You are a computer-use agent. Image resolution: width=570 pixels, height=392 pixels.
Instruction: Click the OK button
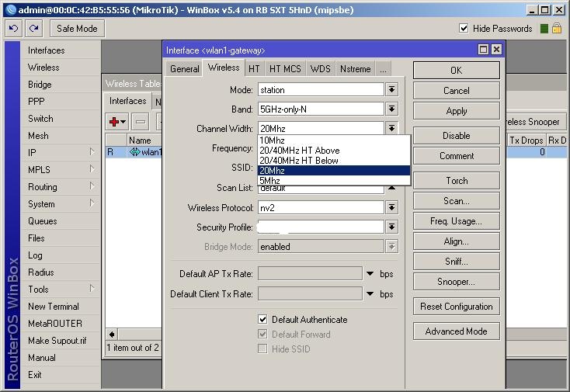click(x=456, y=70)
